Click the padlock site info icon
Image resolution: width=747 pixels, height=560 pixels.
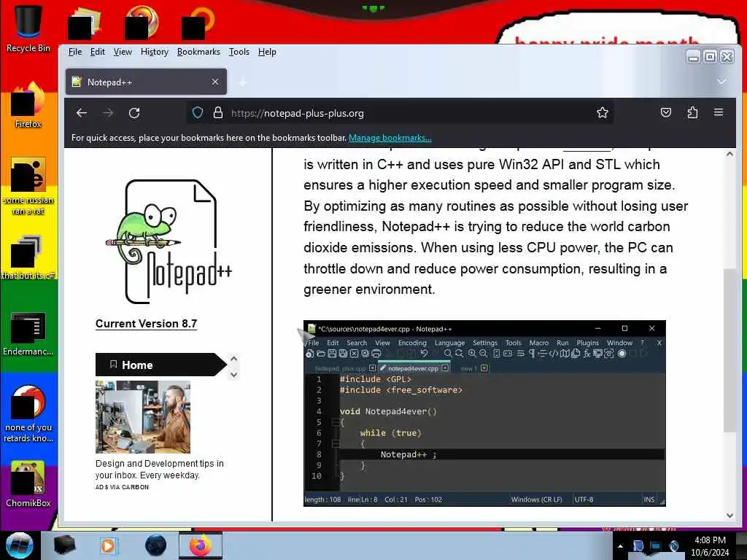[217, 113]
